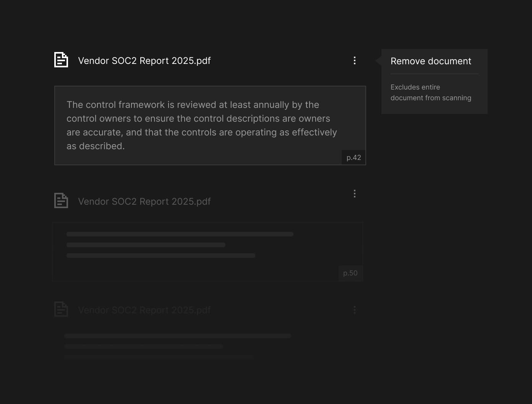
Task: Click the p.42 page badge
Action: pos(354,158)
